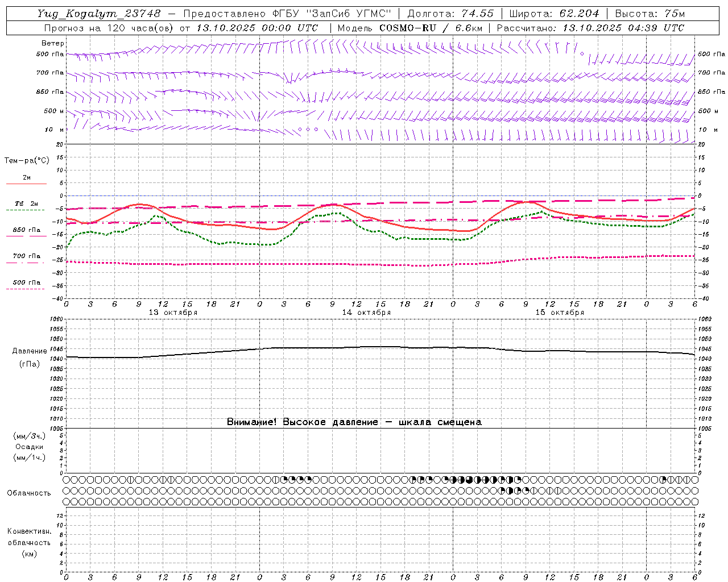
Task: Click the Давление pressure panel label
Action: 30,351
